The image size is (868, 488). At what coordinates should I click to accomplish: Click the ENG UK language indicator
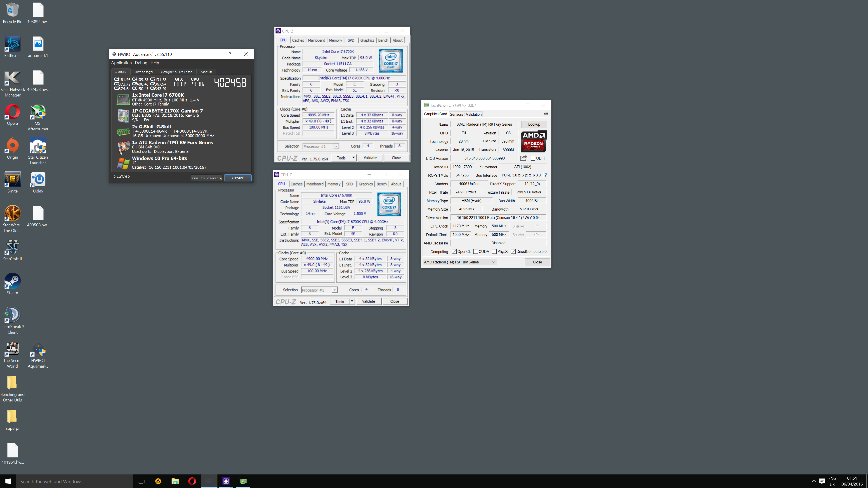832,481
